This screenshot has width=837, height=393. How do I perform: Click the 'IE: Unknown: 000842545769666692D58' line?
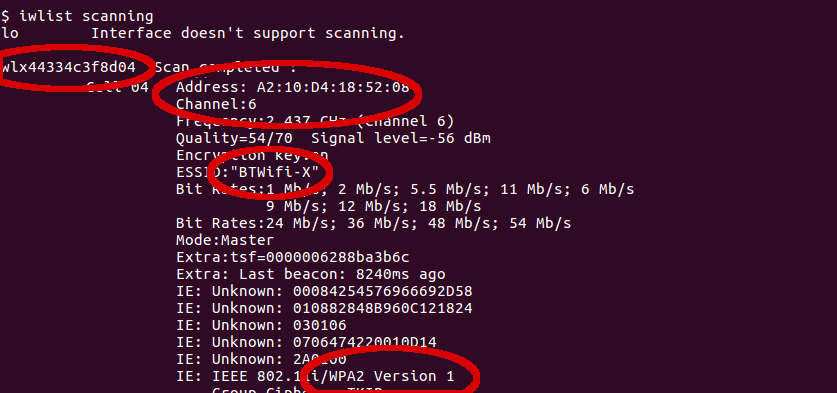coord(324,292)
